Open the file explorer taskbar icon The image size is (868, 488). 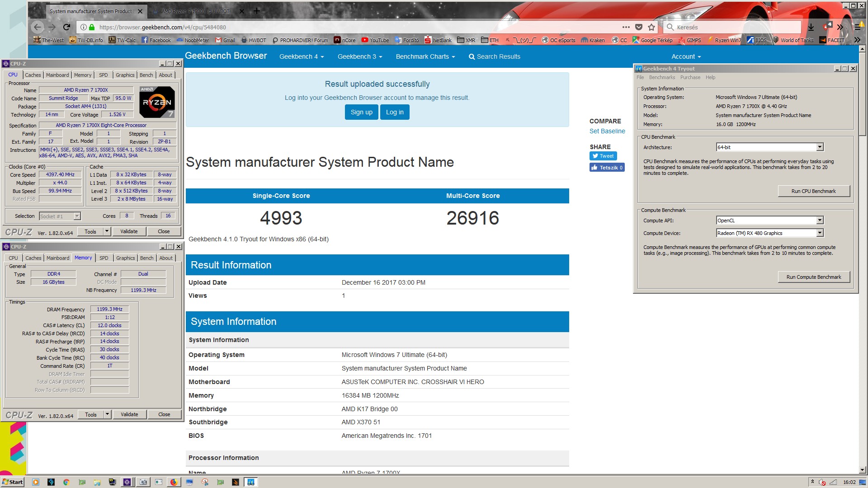pyautogui.click(x=97, y=482)
